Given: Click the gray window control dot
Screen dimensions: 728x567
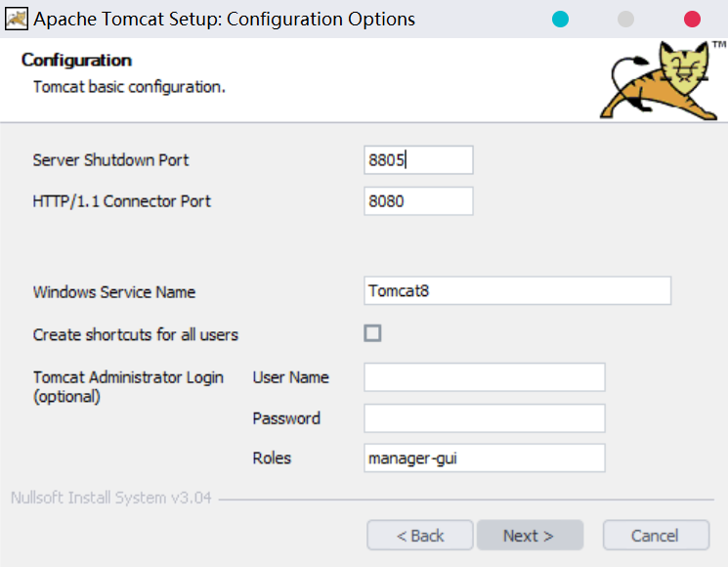Looking at the screenshot, I should tap(625, 19).
